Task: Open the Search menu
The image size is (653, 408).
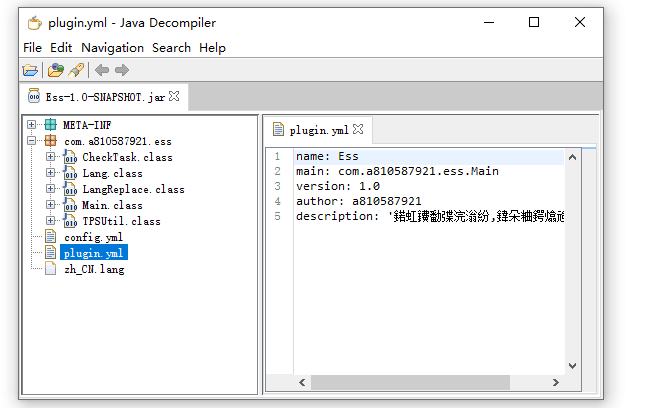Action: click(x=171, y=47)
